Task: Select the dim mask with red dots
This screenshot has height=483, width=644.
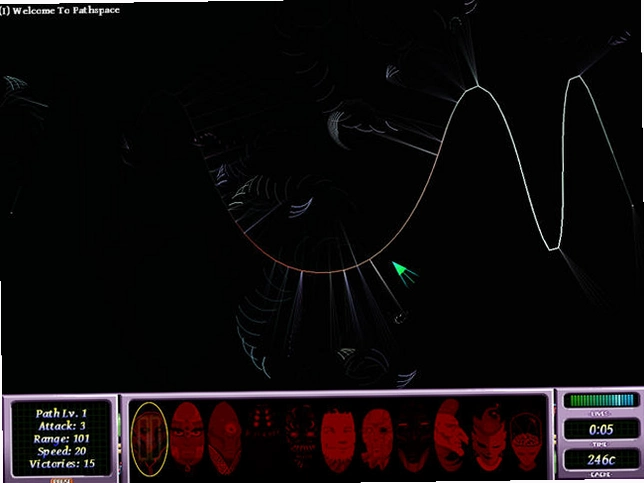Action: pyautogui.click(x=263, y=421)
